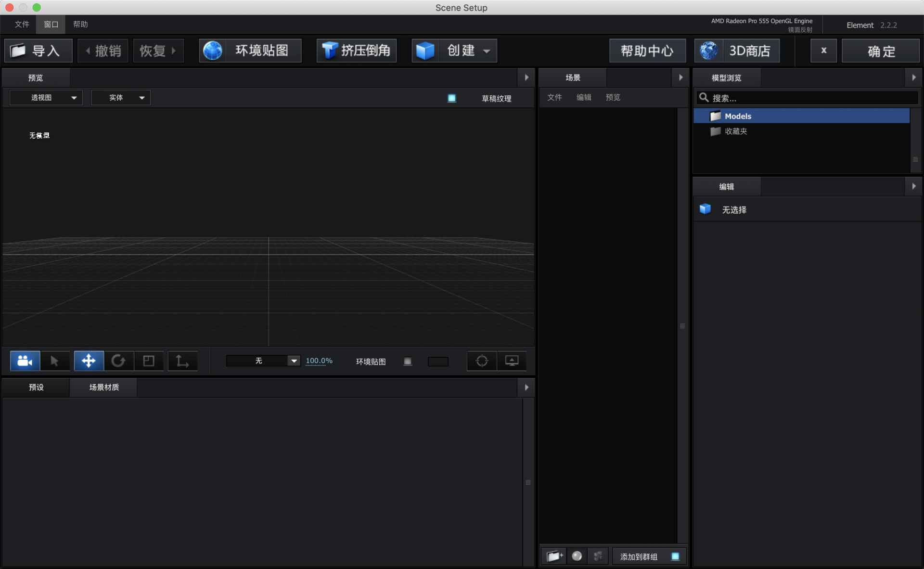Click the 预览 panel tab
Viewport: 924px width, 569px height.
pyautogui.click(x=36, y=78)
